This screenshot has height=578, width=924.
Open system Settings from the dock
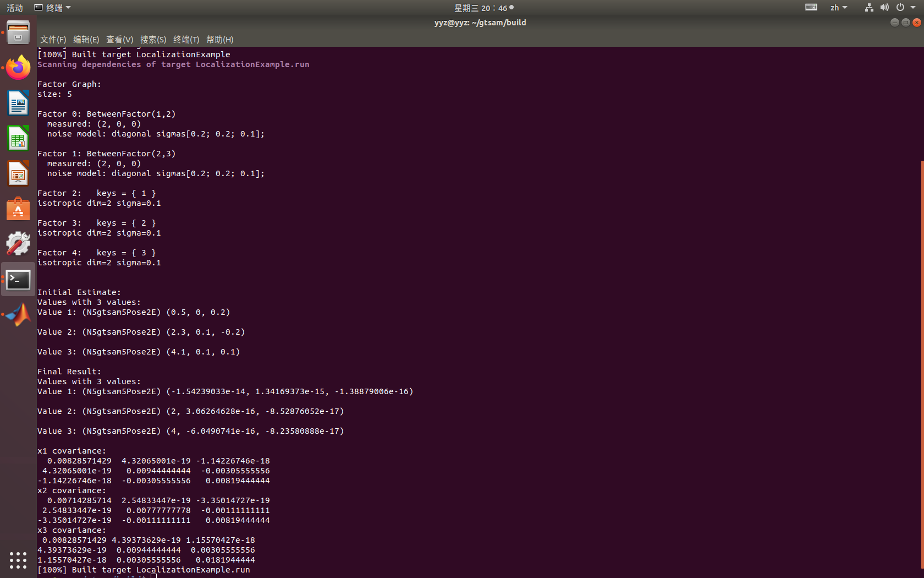(18, 243)
